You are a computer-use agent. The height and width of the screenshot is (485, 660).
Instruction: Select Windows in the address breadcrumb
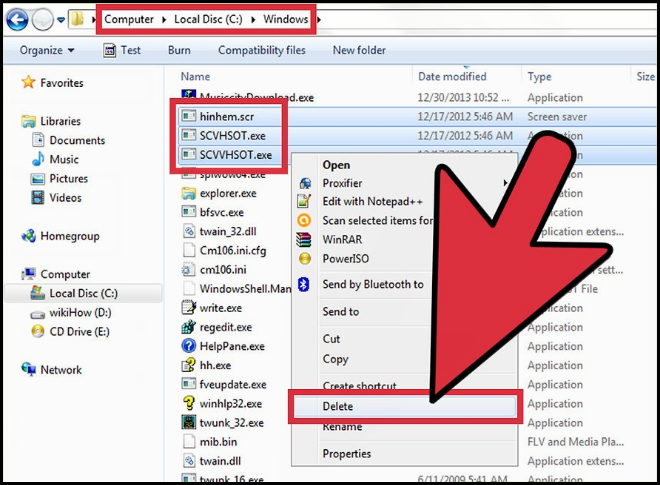click(286, 19)
